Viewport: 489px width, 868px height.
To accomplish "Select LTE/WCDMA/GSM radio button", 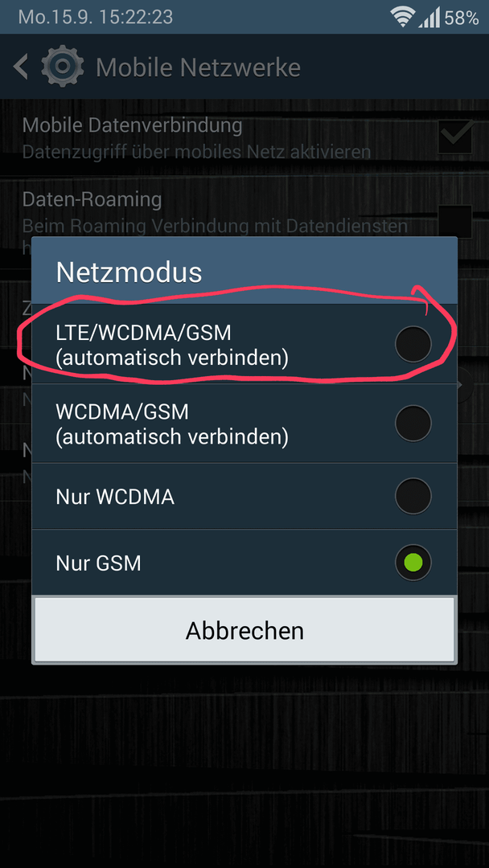I will (x=413, y=344).
